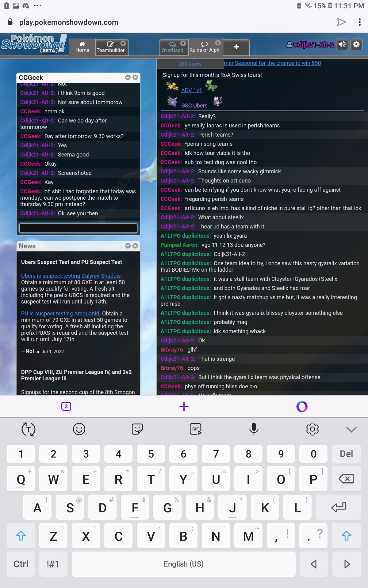The image size is (368, 588).
Task: Switch to the OverUsed room tab
Action: [172, 47]
